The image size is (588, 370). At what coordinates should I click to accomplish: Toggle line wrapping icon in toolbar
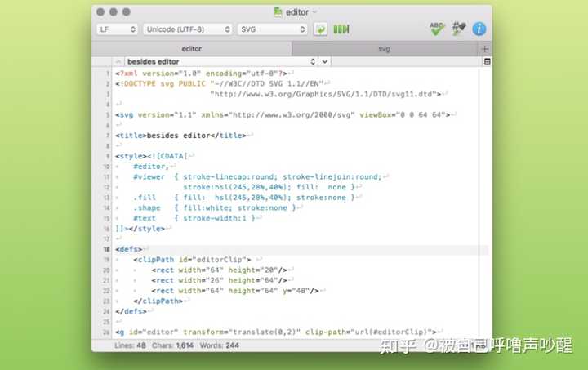click(x=320, y=29)
